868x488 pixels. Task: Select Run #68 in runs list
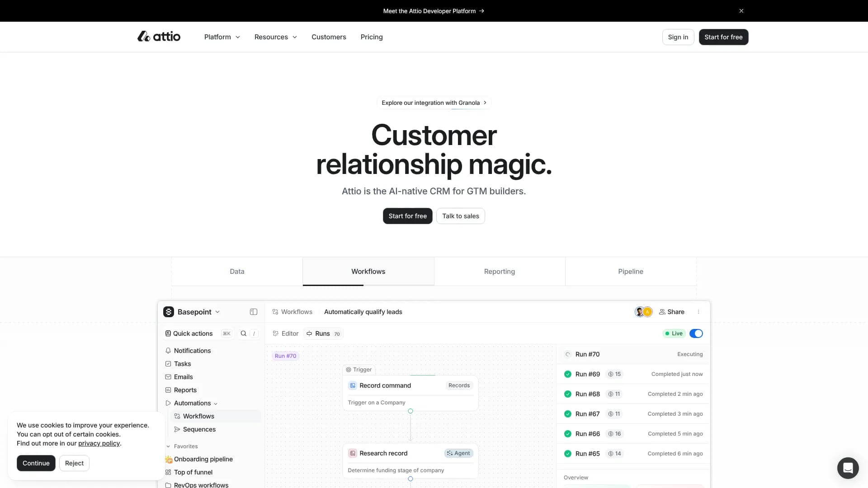tap(587, 394)
